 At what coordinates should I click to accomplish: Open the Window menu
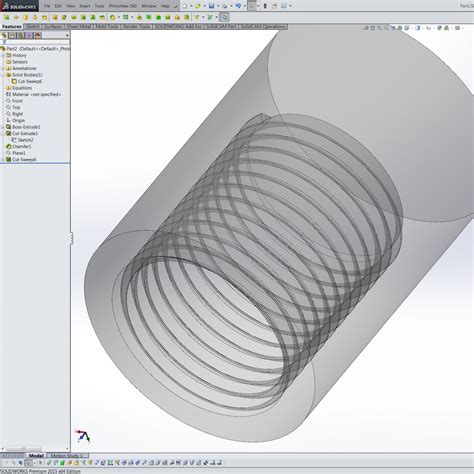[x=149, y=6]
